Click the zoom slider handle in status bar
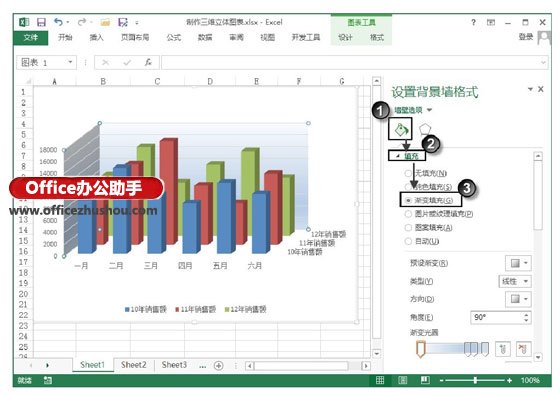The image size is (560, 395). pyautogui.click(x=475, y=381)
